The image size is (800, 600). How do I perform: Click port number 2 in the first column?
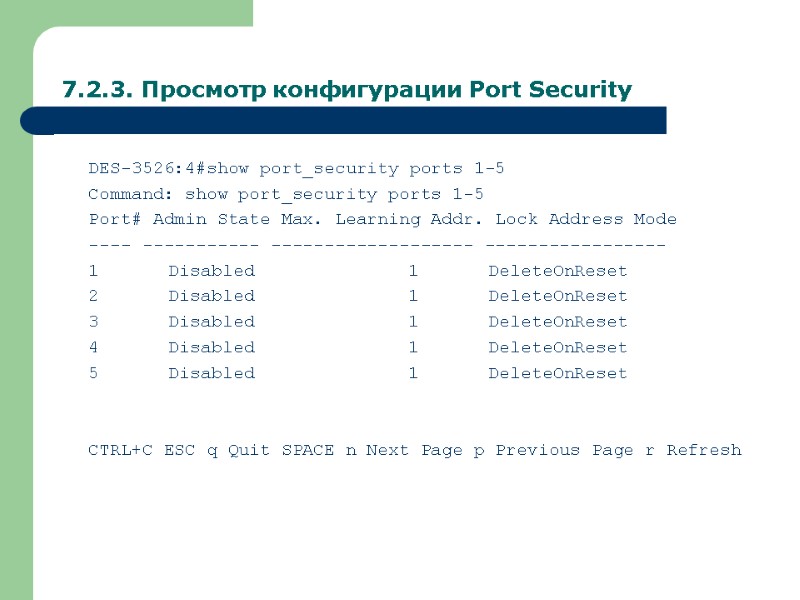point(93,296)
